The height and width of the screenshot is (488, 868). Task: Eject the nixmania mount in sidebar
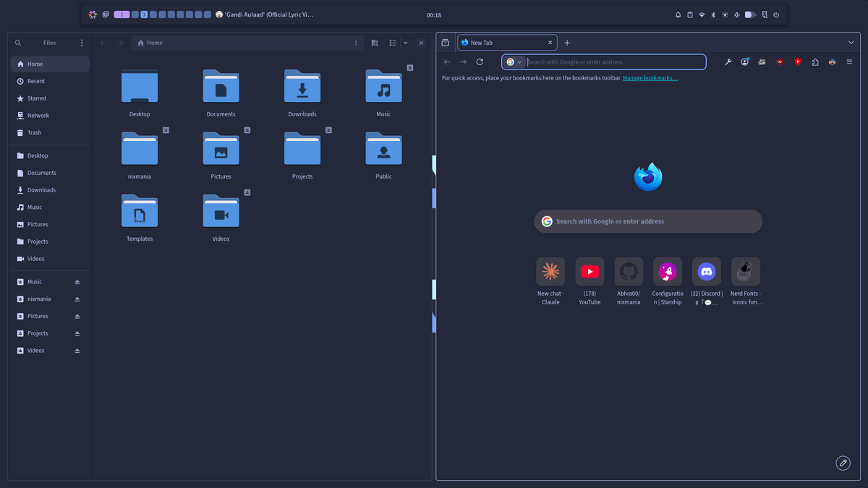pyautogui.click(x=77, y=299)
